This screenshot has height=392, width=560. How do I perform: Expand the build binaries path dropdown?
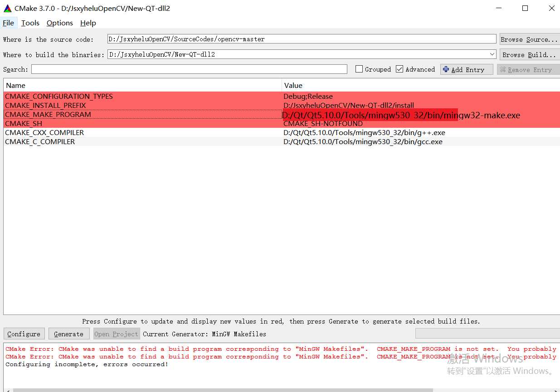pyautogui.click(x=492, y=54)
